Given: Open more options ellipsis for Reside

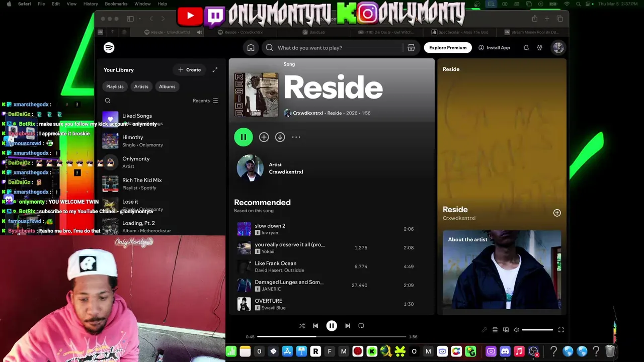Looking at the screenshot, I should [x=296, y=137].
